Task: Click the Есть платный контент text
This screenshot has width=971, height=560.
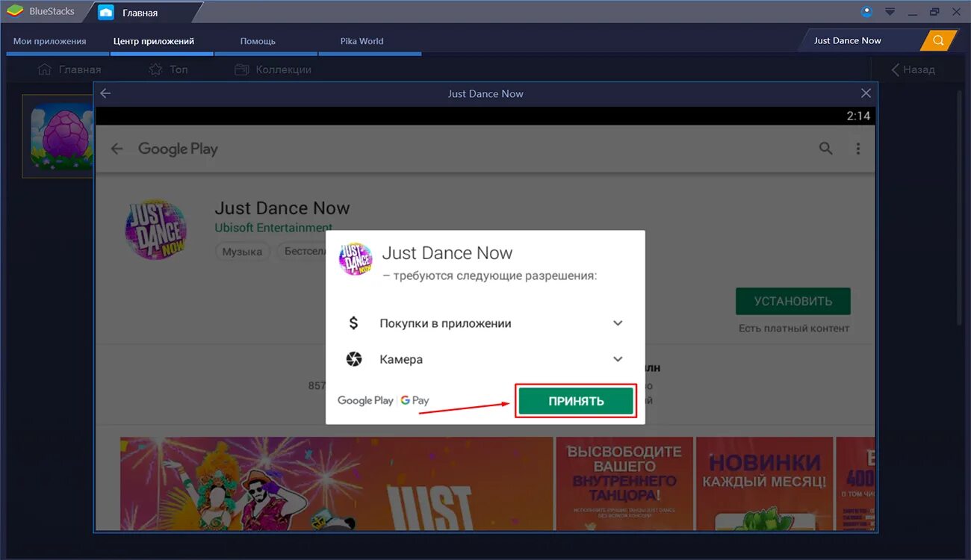Action: click(x=793, y=329)
